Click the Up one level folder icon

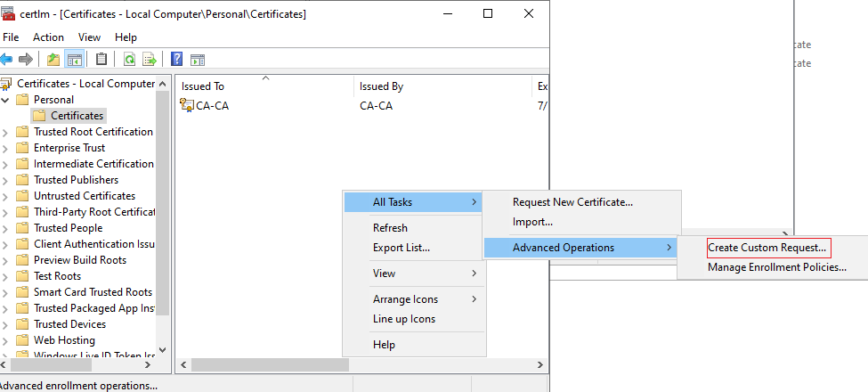[x=53, y=59]
